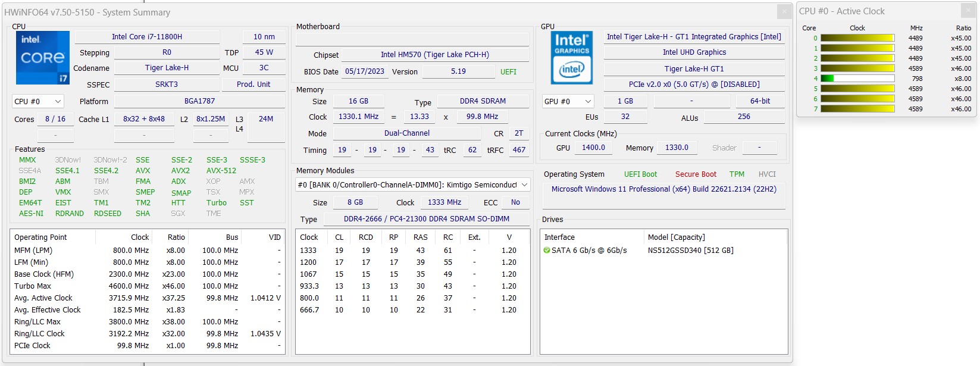Viewport: 980px width, 366px height.
Task: Click the memory Mode Dual-Channel field
Action: point(407,133)
